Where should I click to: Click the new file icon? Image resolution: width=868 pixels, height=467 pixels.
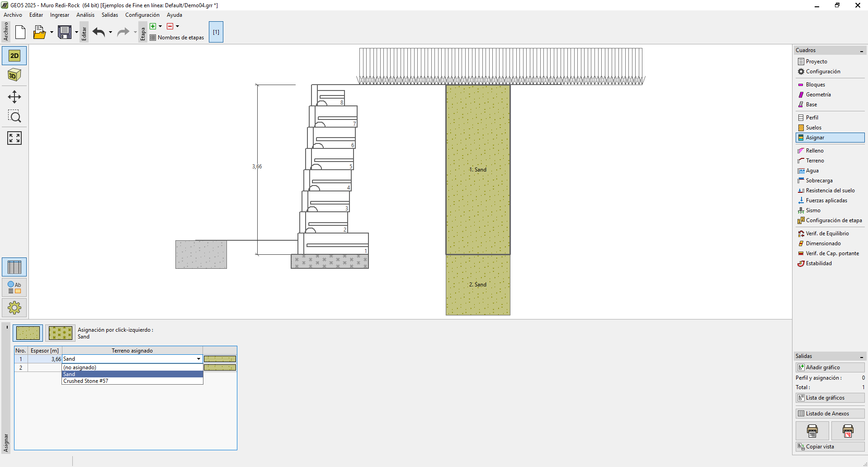tap(20, 32)
